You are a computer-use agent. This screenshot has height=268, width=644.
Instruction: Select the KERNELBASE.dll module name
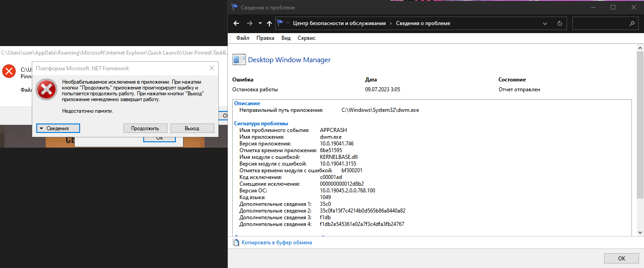coord(339,157)
